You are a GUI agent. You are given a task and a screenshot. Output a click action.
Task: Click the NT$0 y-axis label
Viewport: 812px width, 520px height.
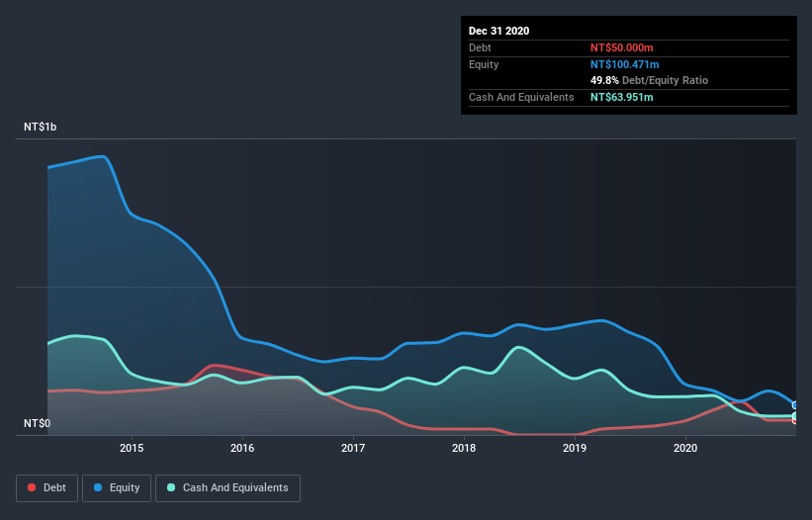point(38,423)
